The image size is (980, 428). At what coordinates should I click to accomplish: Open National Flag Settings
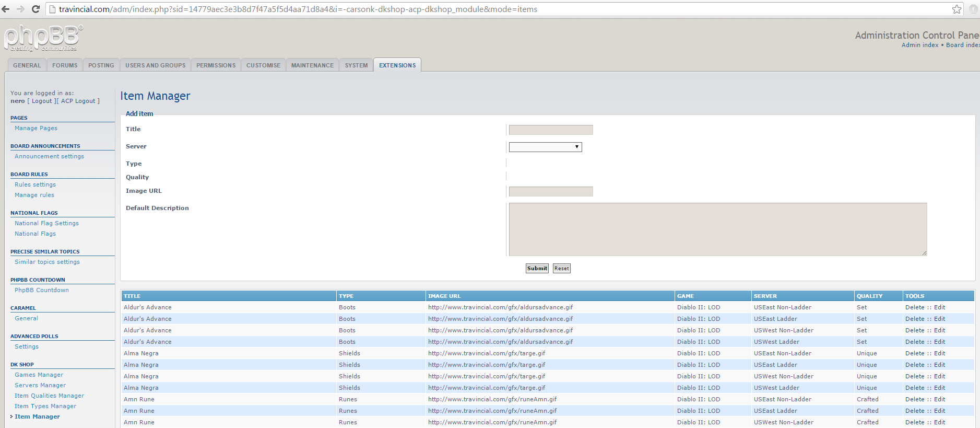[46, 223]
